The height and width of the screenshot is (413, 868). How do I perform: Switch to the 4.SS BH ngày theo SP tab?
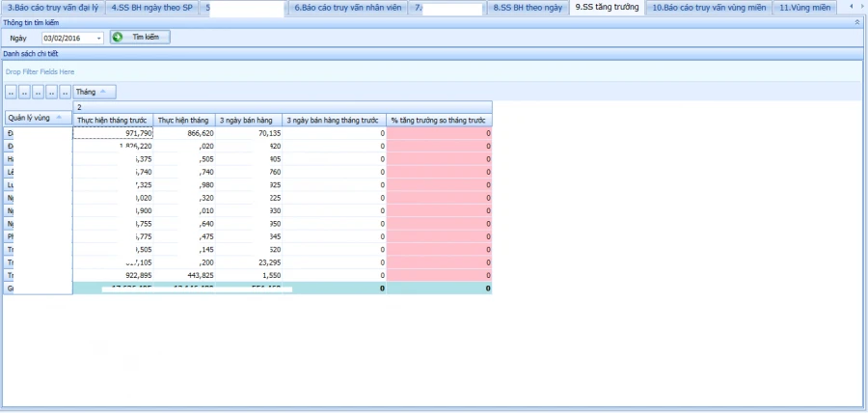(x=151, y=8)
